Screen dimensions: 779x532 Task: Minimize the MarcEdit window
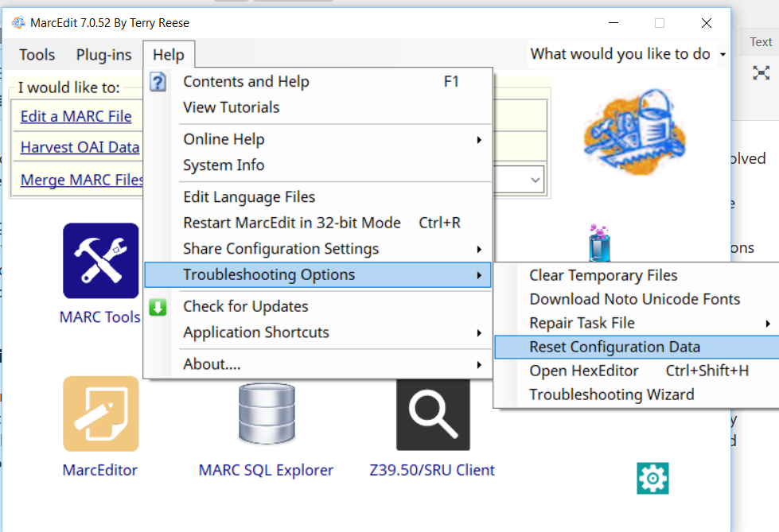[613, 23]
